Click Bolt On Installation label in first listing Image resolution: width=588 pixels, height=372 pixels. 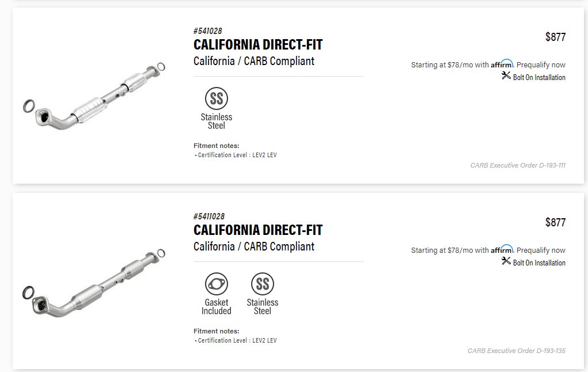[539, 77]
